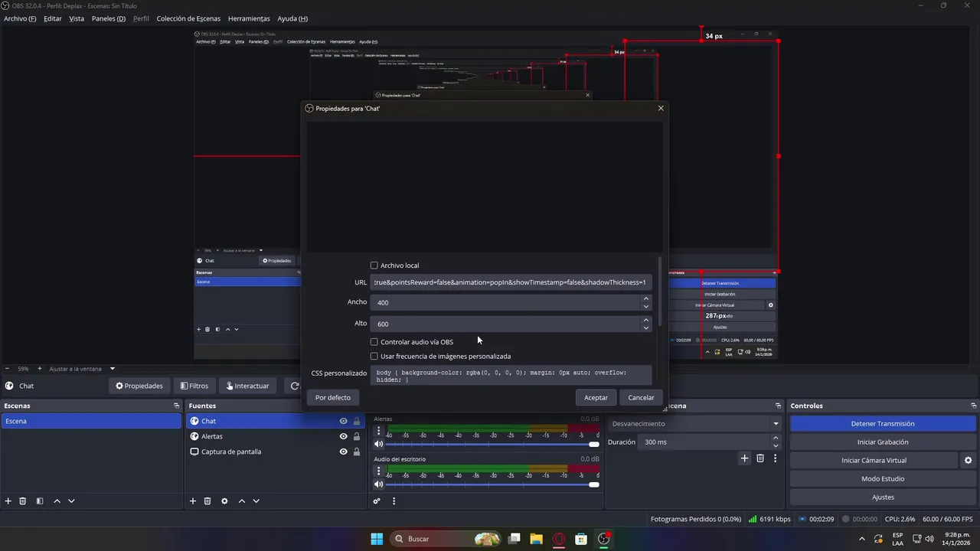Show hidden system tray icons

pyautogui.click(x=862, y=539)
